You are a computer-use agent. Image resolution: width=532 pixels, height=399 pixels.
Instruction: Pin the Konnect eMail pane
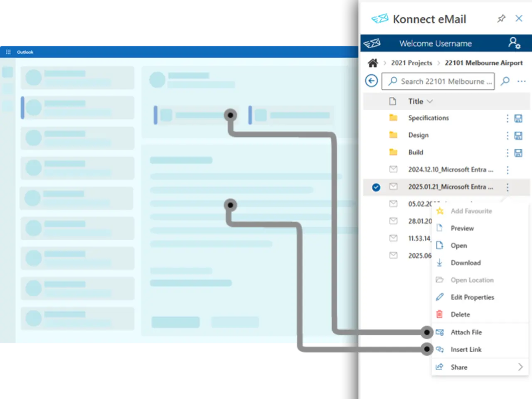point(501,19)
